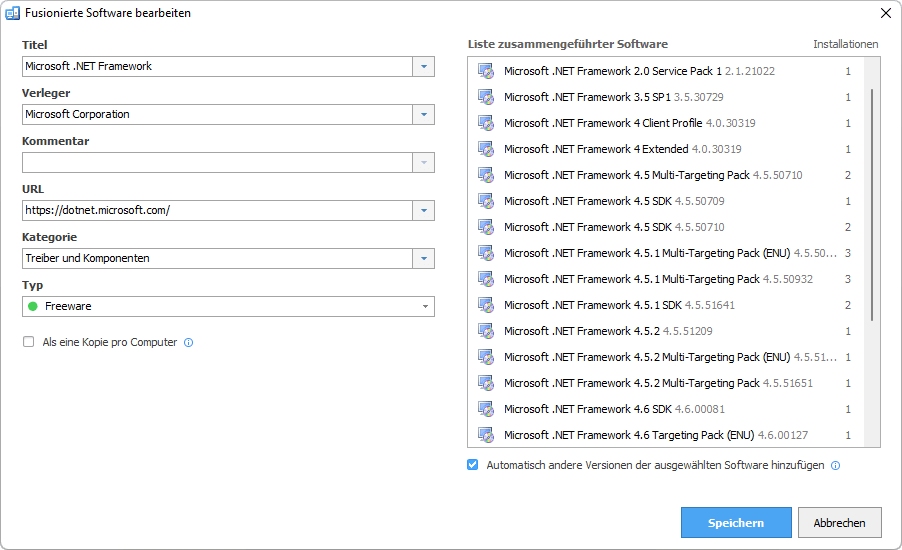Select .NET Framework 4.5.1 SDK list item

pyautogui.click(x=619, y=305)
